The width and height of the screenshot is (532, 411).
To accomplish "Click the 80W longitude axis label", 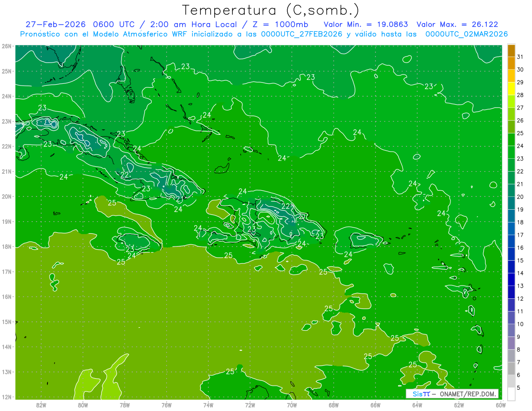I will coord(83,405).
